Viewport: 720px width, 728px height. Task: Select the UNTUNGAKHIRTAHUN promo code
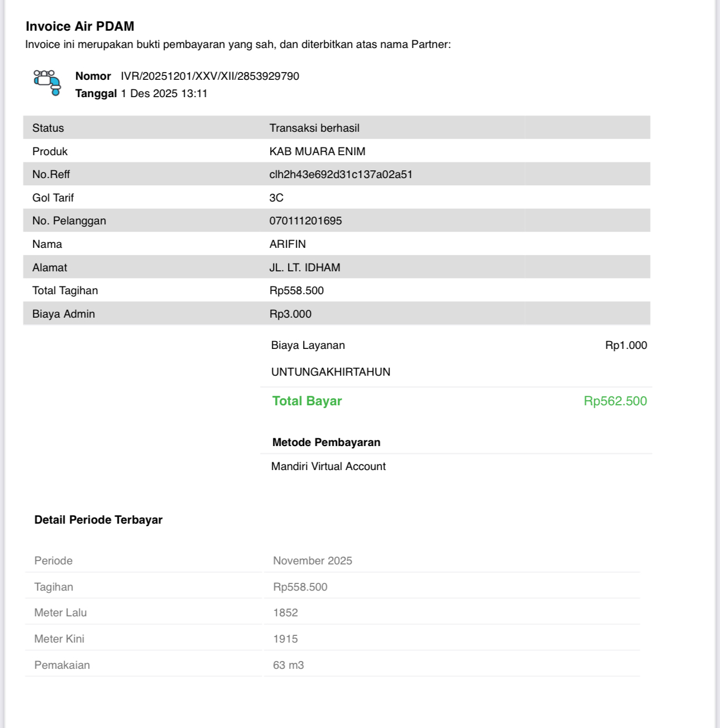(330, 372)
